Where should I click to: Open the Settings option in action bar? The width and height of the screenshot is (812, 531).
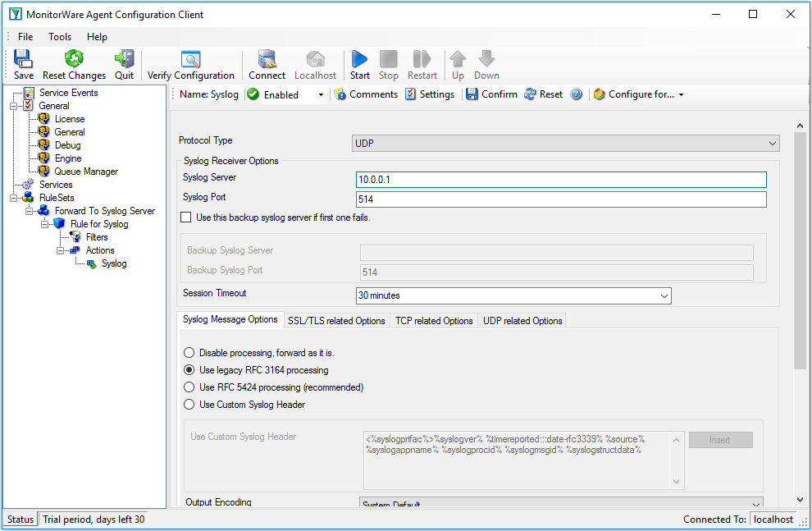click(x=430, y=94)
